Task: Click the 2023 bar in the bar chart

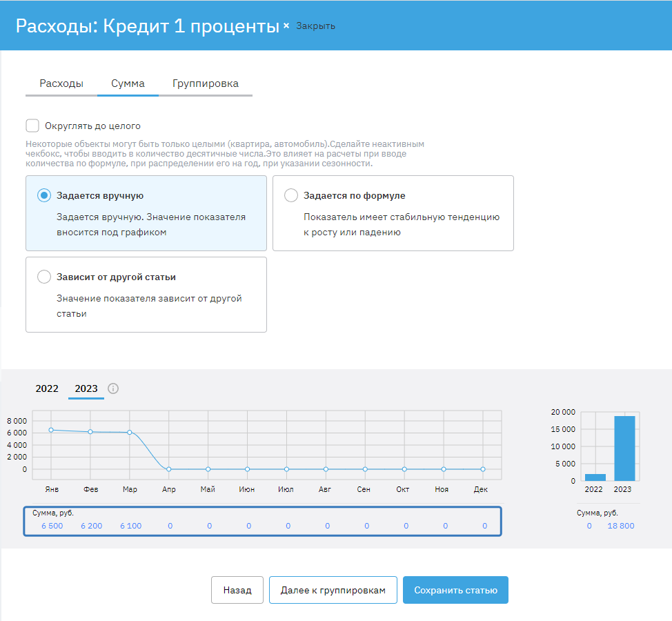Action: coord(624,448)
